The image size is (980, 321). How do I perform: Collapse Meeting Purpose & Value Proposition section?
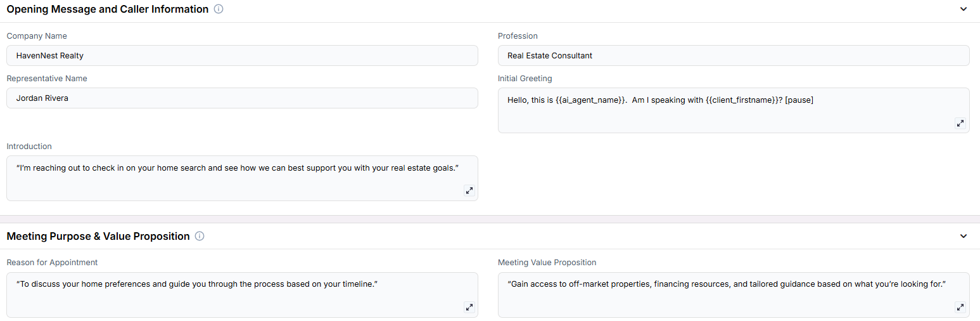click(x=964, y=236)
